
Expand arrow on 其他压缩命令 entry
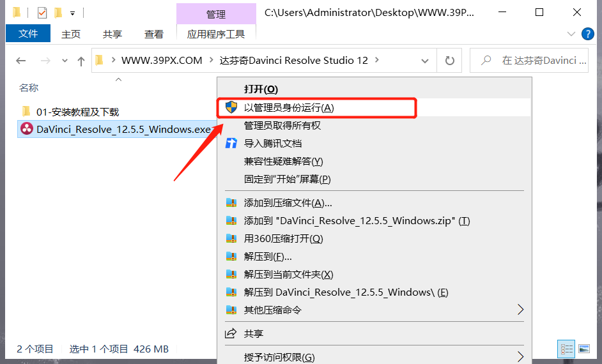point(520,310)
